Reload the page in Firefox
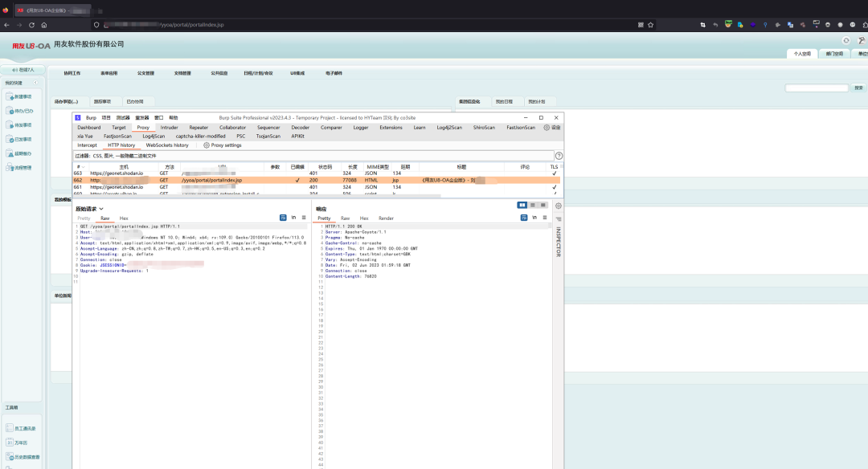The height and width of the screenshot is (469, 868). pyautogui.click(x=31, y=25)
